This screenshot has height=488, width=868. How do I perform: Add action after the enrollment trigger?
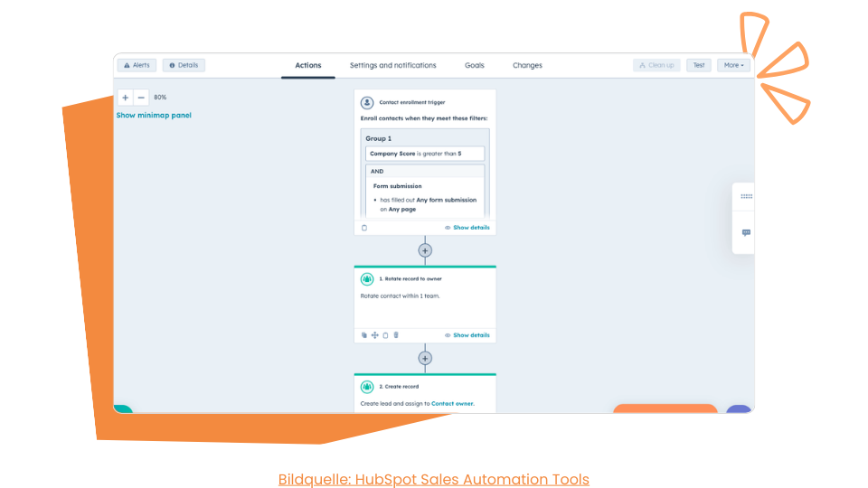click(x=425, y=250)
